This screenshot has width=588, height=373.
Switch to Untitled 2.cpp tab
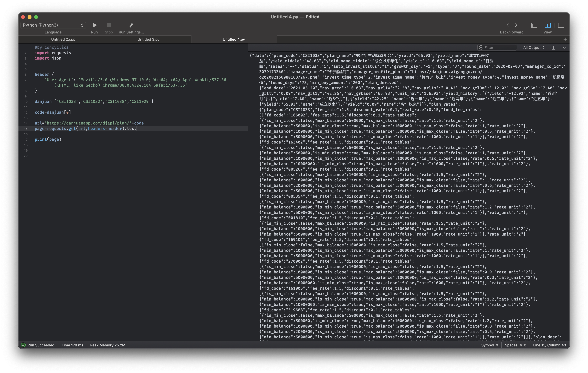(x=63, y=39)
